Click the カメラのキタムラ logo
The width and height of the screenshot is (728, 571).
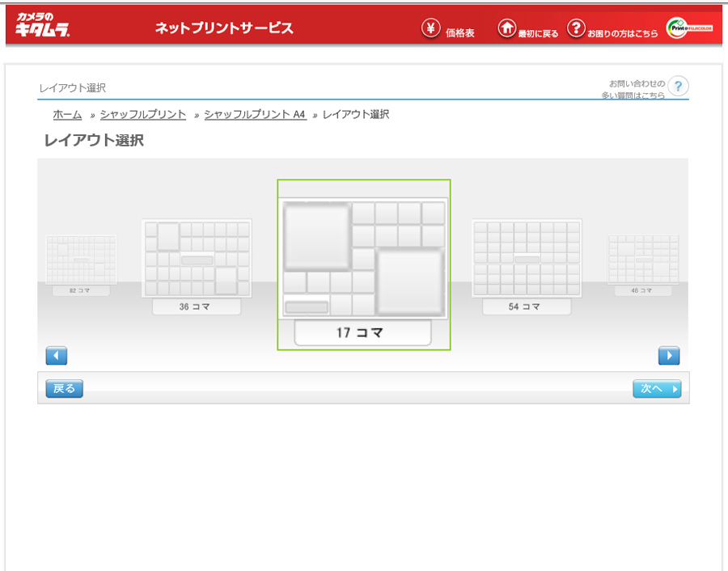pos(43,26)
